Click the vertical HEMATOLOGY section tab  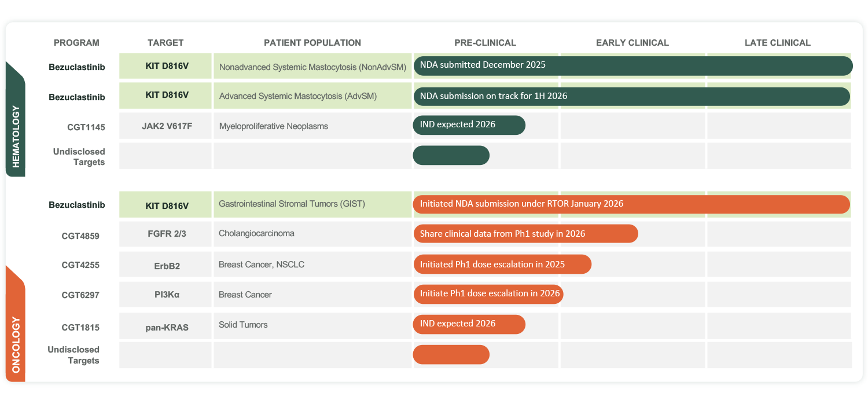[16, 121]
